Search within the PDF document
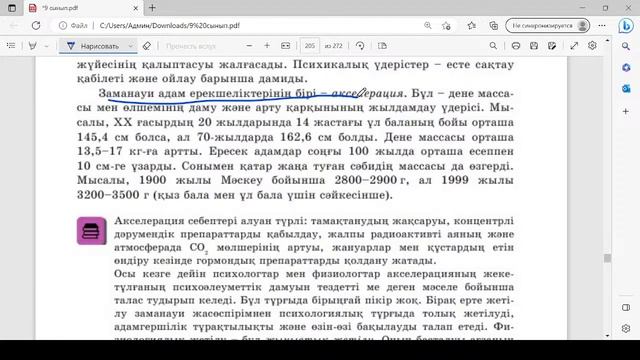640x360 pixels. tap(493, 46)
